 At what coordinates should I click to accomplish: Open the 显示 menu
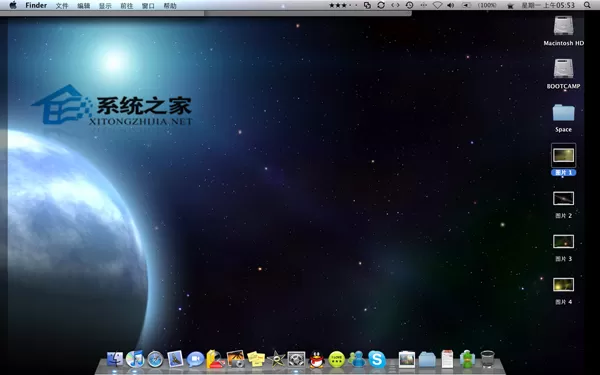click(105, 6)
